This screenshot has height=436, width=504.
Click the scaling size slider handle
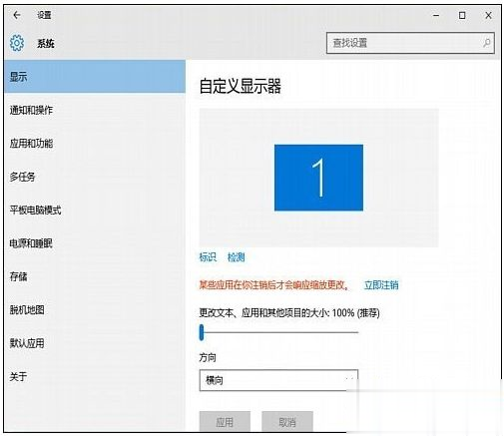click(x=202, y=332)
